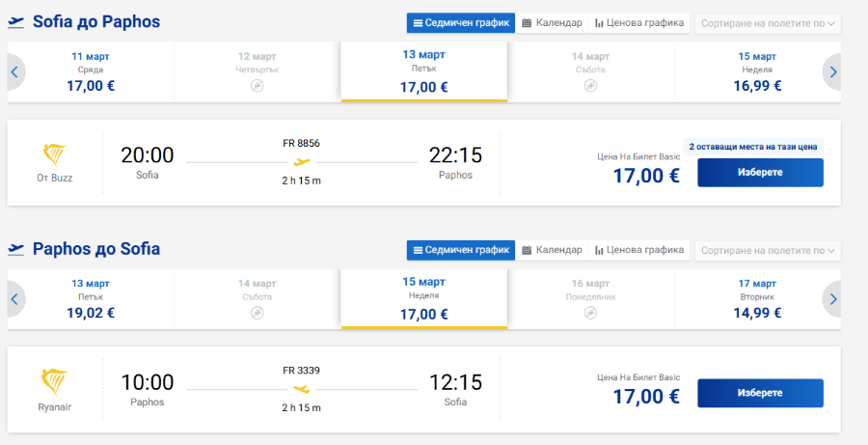Screen dimensions: 868x445
Task: Show later outbound dates with right chevron
Action: tap(832, 72)
